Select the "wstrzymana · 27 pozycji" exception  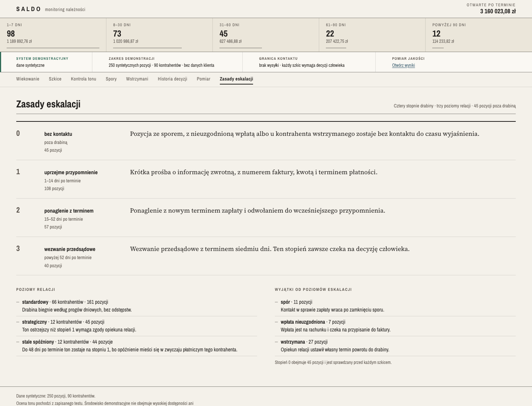pos(395,346)
